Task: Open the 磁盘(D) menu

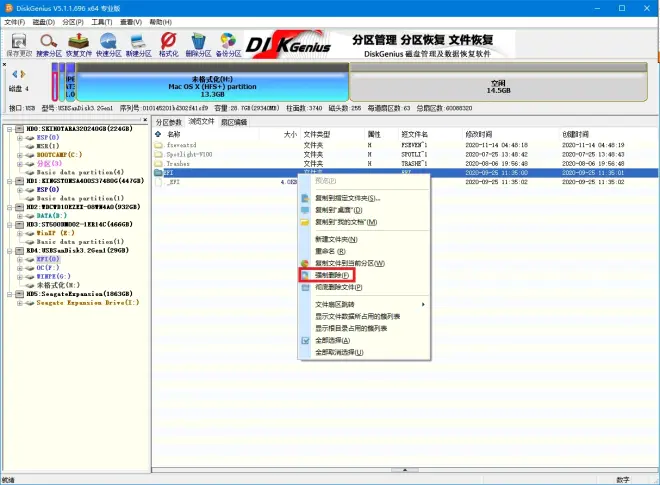Action: pos(44,22)
